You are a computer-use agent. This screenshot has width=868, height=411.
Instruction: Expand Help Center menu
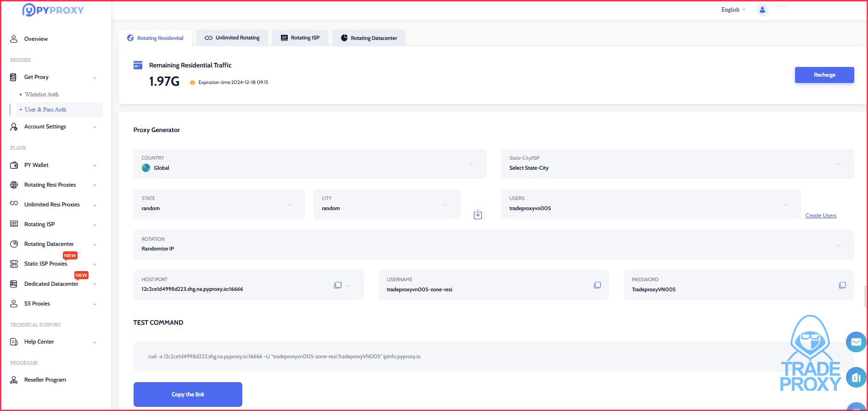[x=95, y=342]
